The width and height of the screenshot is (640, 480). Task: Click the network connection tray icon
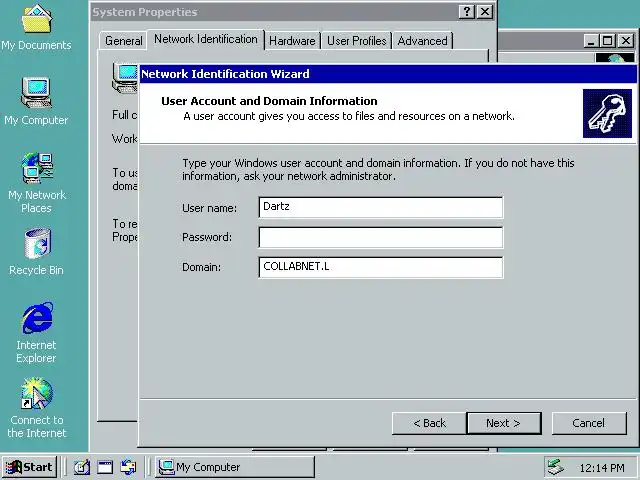tap(556, 467)
